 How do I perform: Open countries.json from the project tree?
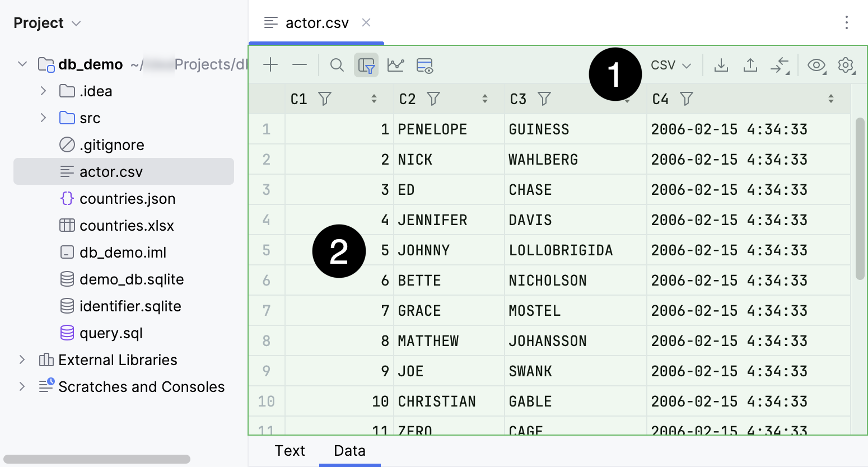click(x=128, y=198)
